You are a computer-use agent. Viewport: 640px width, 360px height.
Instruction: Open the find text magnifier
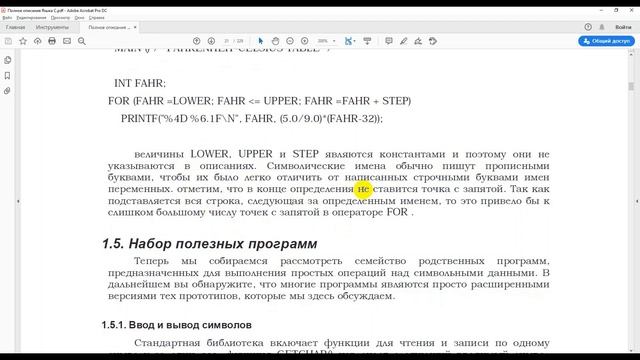coord(82,41)
